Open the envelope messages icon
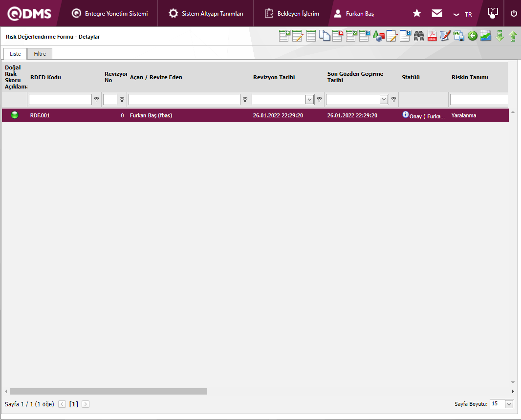Screen dimensions: 521x420 pyautogui.click(x=437, y=14)
